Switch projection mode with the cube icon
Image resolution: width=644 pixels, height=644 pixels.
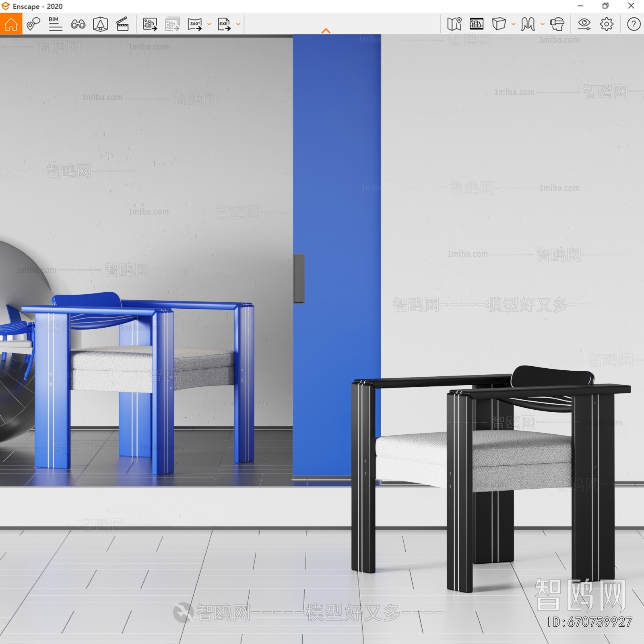499,24
